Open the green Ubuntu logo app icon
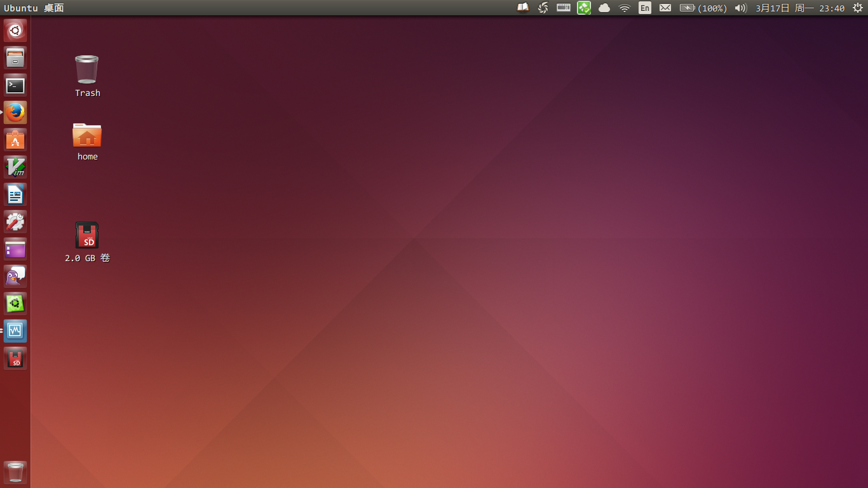This screenshot has width=868, height=488. pos(15,304)
